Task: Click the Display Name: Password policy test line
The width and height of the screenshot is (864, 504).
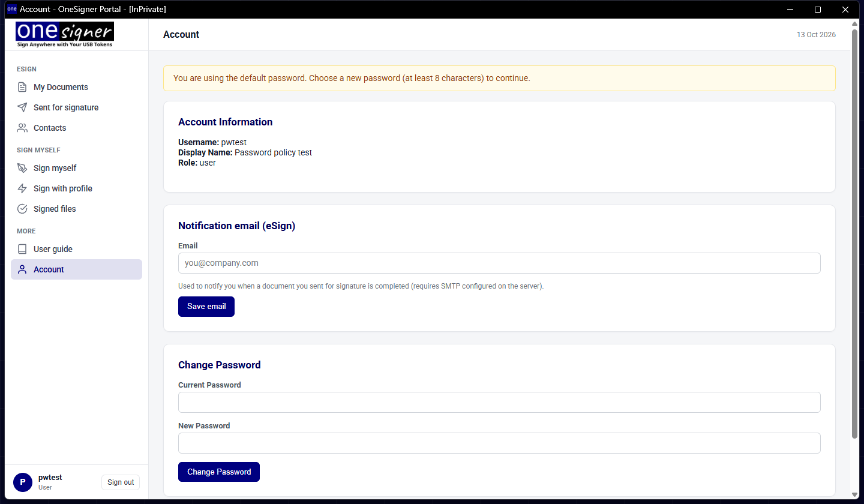Action: tap(245, 152)
